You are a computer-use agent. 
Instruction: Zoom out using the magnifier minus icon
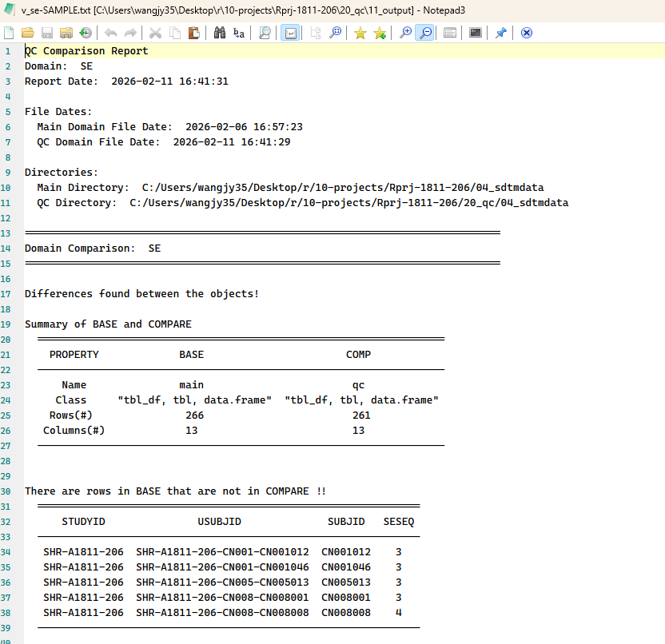(424, 33)
